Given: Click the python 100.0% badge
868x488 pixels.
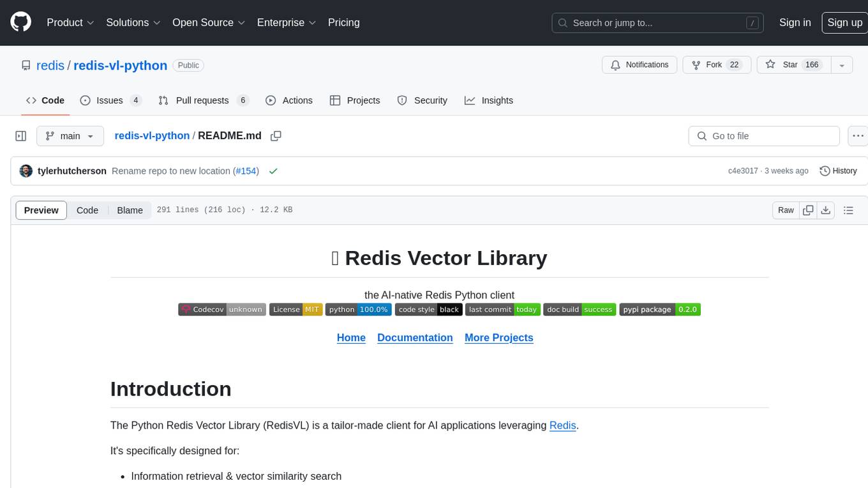Looking at the screenshot, I should point(359,309).
